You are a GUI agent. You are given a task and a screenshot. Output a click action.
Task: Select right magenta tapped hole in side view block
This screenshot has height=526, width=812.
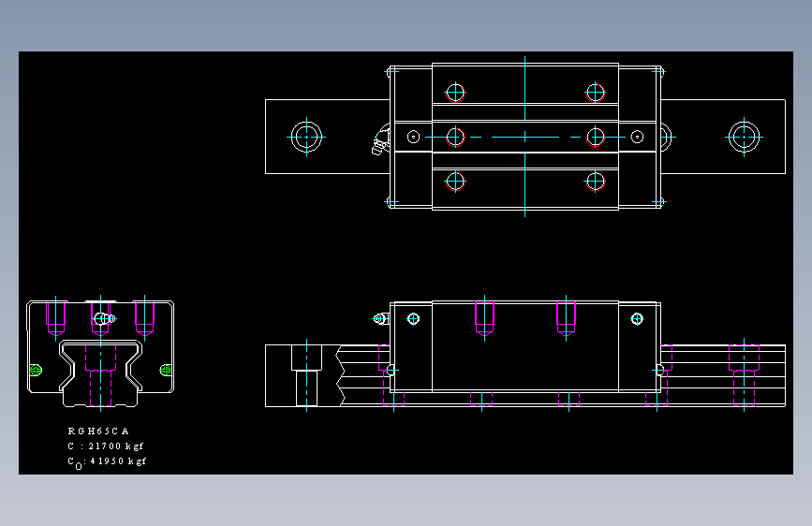click(566, 318)
